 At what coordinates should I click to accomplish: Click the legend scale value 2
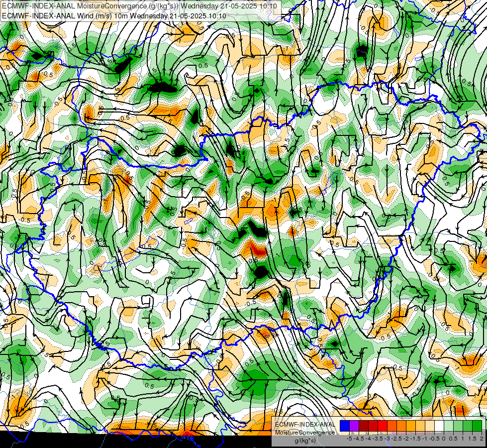(x=482, y=439)
